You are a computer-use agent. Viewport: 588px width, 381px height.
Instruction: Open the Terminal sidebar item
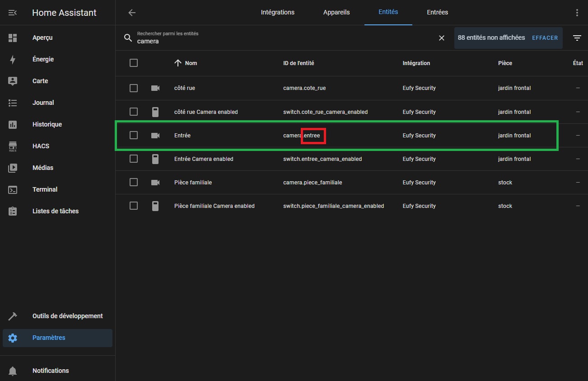pos(13,189)
